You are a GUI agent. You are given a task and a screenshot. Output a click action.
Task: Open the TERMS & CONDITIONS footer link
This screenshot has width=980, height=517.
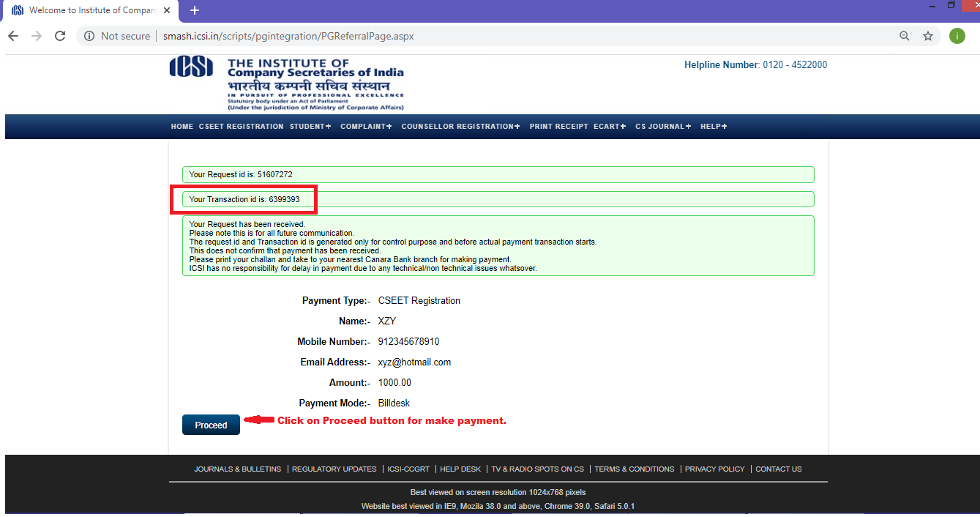pyautogui.click(x=634, y=469)
